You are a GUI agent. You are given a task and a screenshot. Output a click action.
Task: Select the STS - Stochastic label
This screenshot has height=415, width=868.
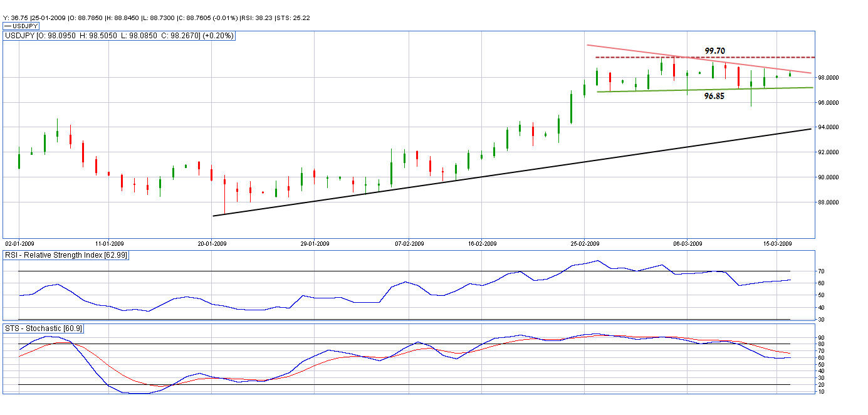click(43, 328)
